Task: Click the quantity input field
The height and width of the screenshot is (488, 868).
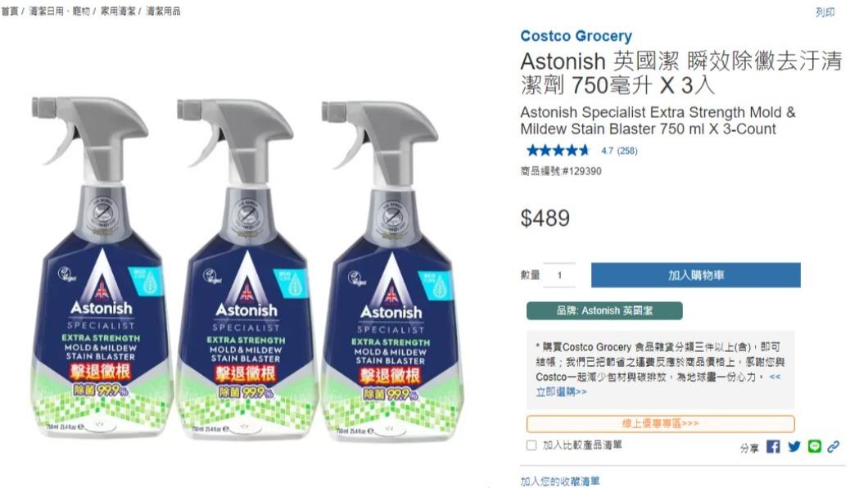Action: [x=559, y=275]
